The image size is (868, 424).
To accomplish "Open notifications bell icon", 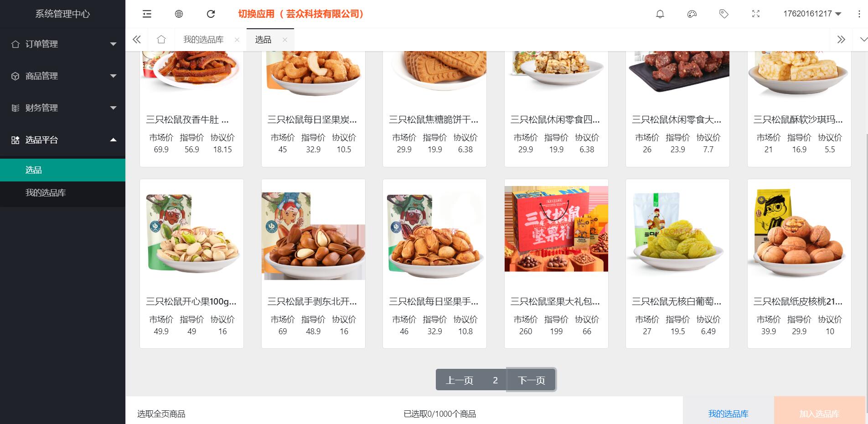I will click(x=660, y=14).
